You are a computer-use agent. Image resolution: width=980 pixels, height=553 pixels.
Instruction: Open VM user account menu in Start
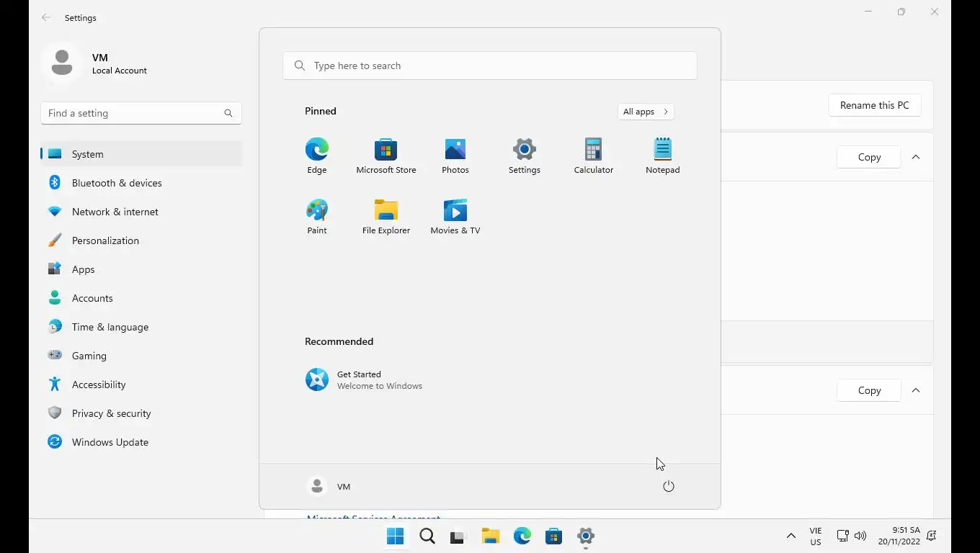click(329, 487)
